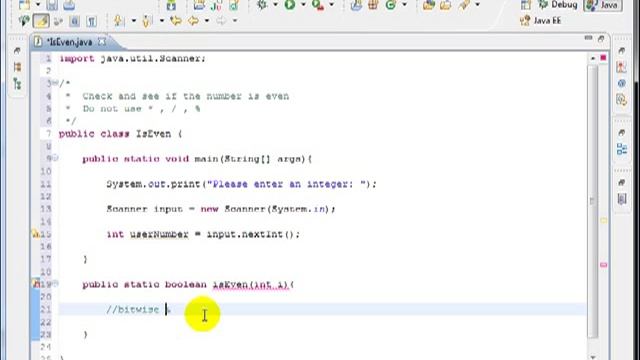Click the top restore icon in left sidebar
Viewport: 640px width, 360px height.
click(17, 51)
